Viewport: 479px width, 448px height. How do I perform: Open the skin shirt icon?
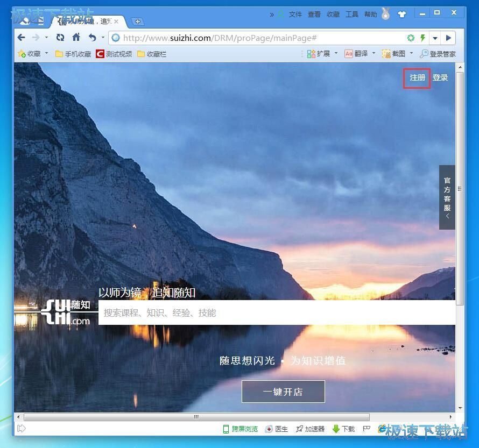(x=402, y=15)
